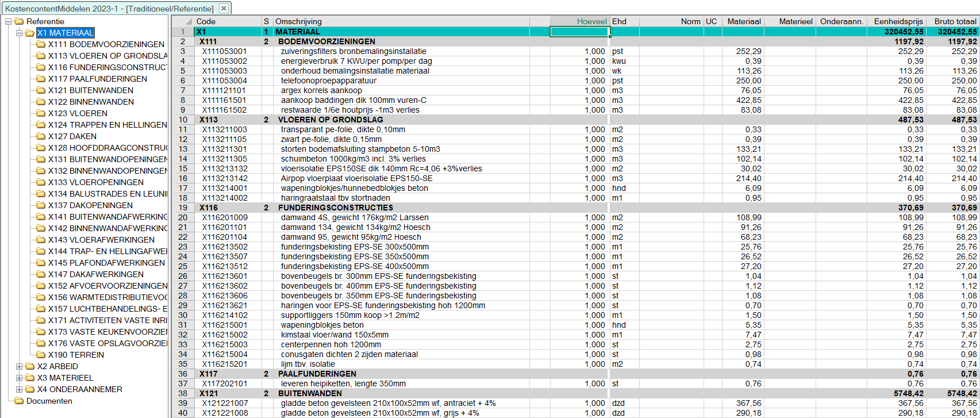Expand the X3 MATERIEEL tree node
980x418 pixels.
pyautogui.click(x=19, y=378)
